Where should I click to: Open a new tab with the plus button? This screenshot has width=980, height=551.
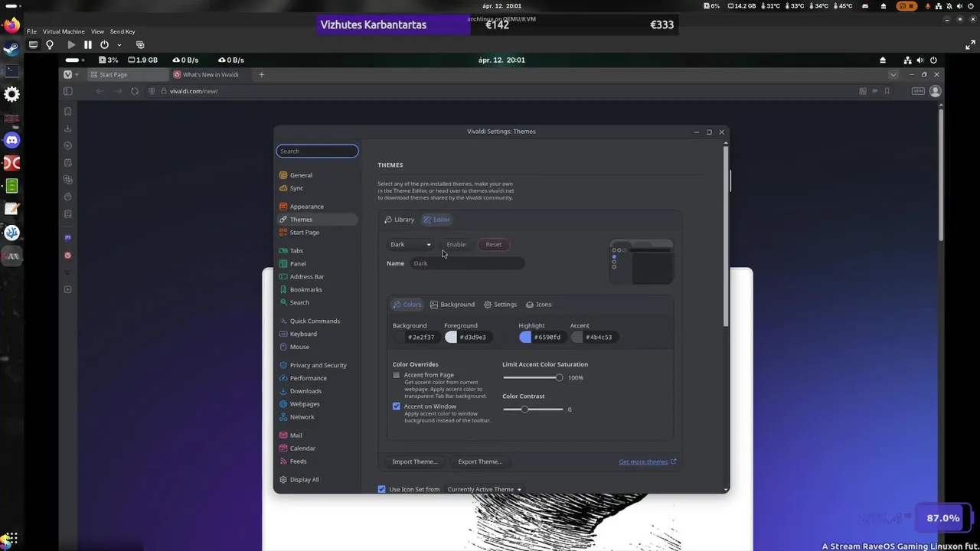(261, 74)
